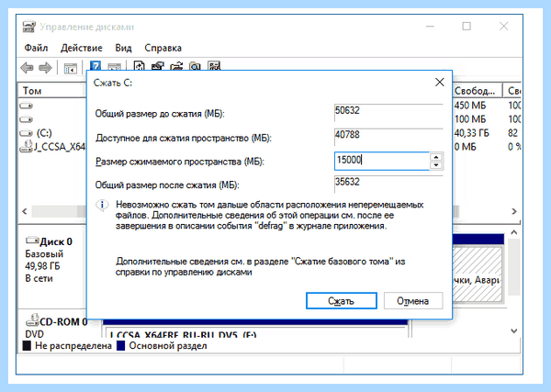This screenshot has width=551, height=392.
Task: Close the Сжать C: dialog
Action: coord(439,83)
